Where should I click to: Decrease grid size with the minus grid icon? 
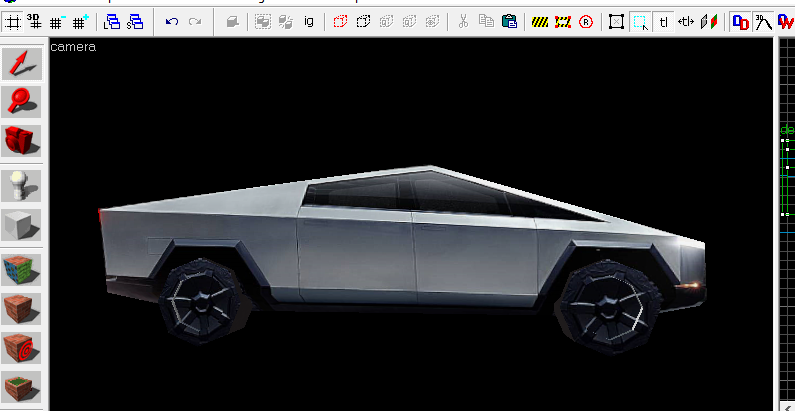pyautogui.click(x=57, y=22)
